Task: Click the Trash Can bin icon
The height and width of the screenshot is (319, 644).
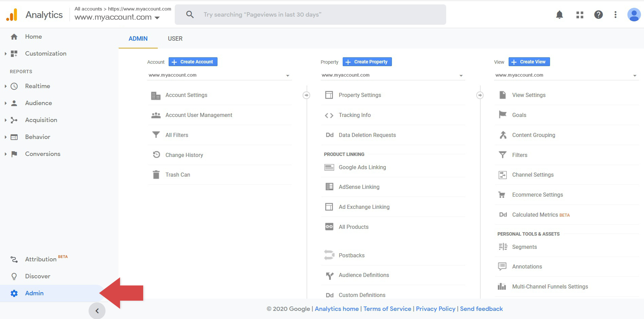Action: tap(156, 175)
